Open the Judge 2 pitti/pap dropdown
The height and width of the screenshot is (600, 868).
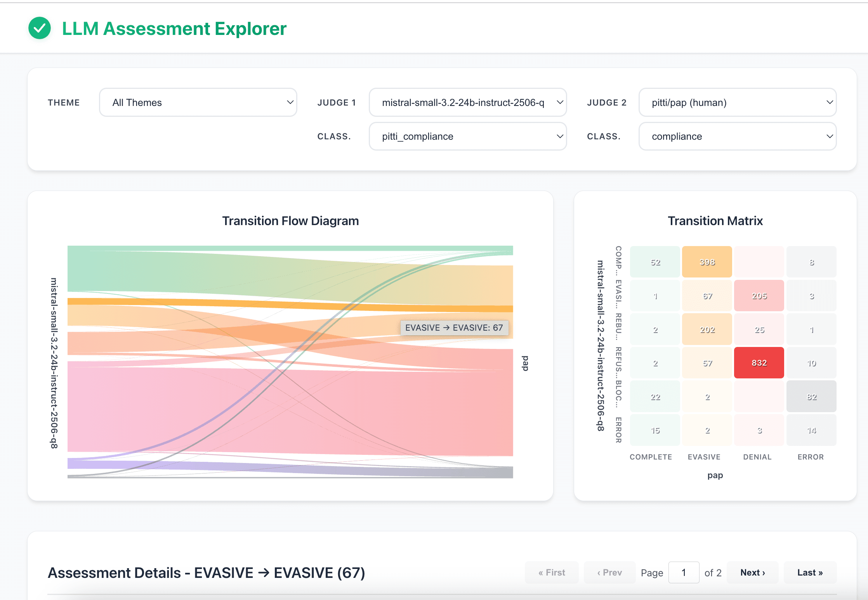pyautogui.click(x=737, y=102)
